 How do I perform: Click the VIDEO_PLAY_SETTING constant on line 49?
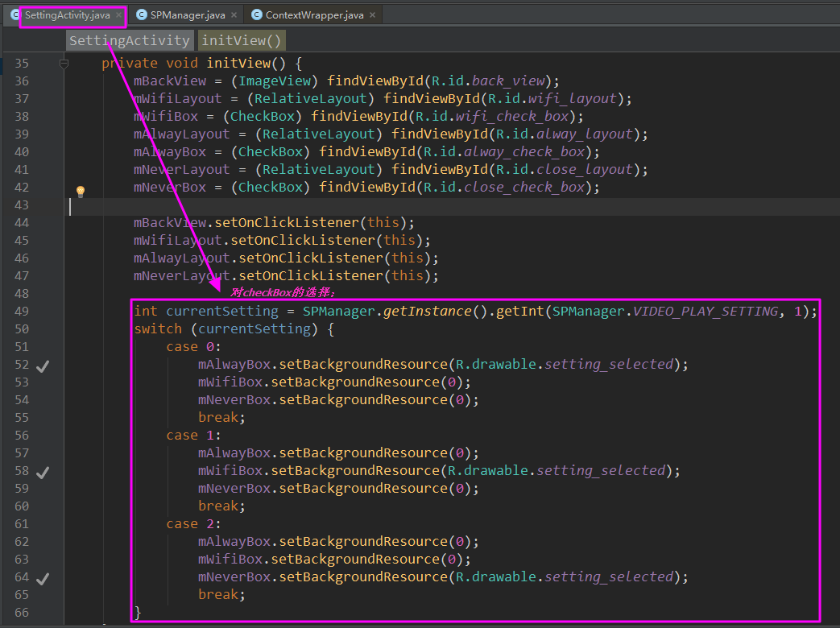point(705,312)
